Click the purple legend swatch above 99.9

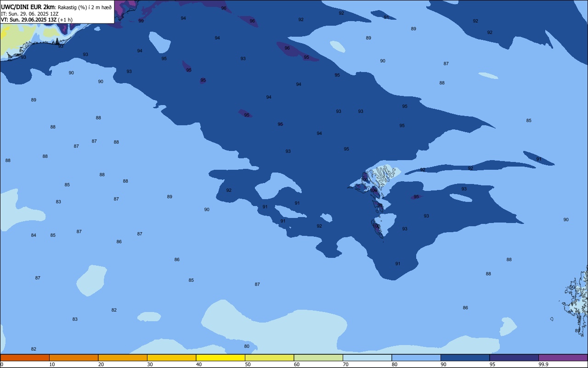pos(563,357)
